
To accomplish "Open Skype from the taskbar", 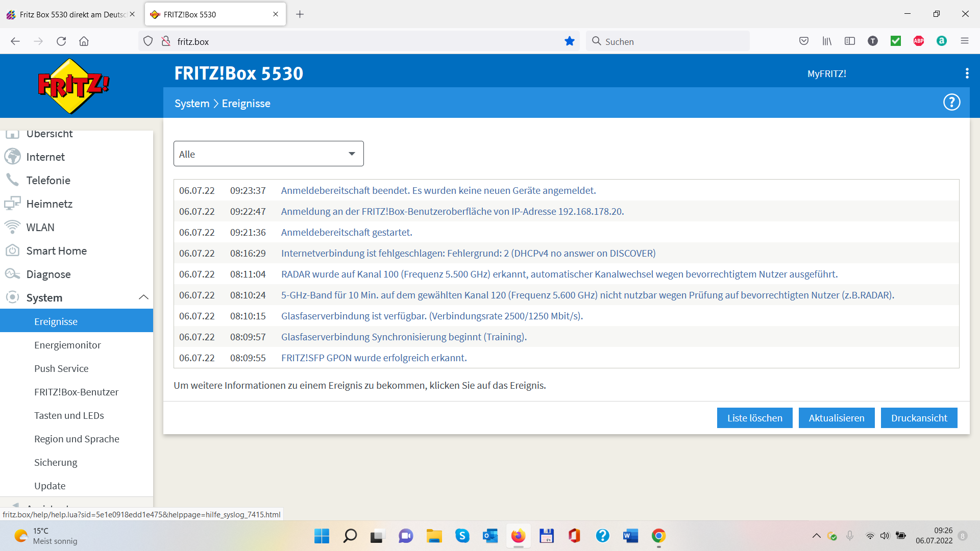I will coord(462,536).
